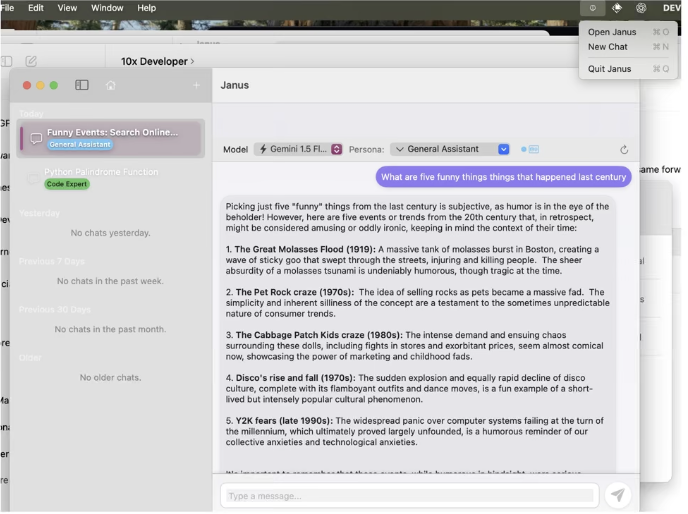Click the General Assistant tag on Funny Events chat
The image size is (688, 514).
point(80,144)
